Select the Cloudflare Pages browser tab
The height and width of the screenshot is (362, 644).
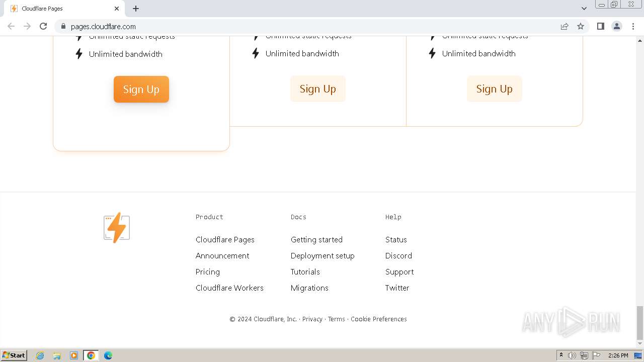point(64,9)
